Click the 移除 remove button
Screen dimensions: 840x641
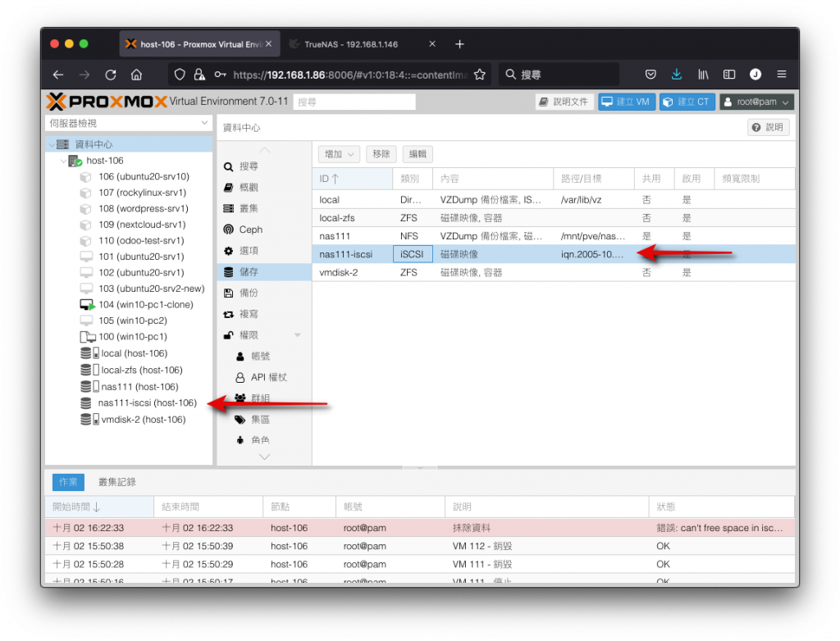(381, 154)
